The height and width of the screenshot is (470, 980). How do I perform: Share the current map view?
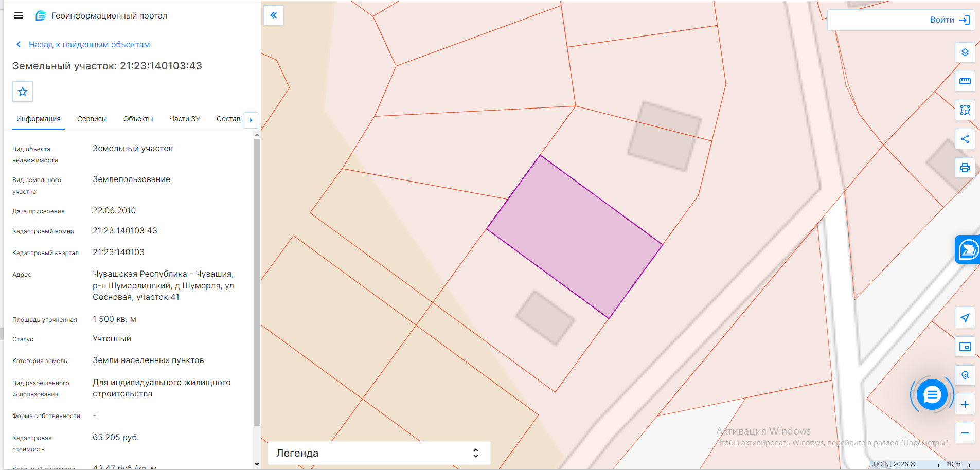965,139
